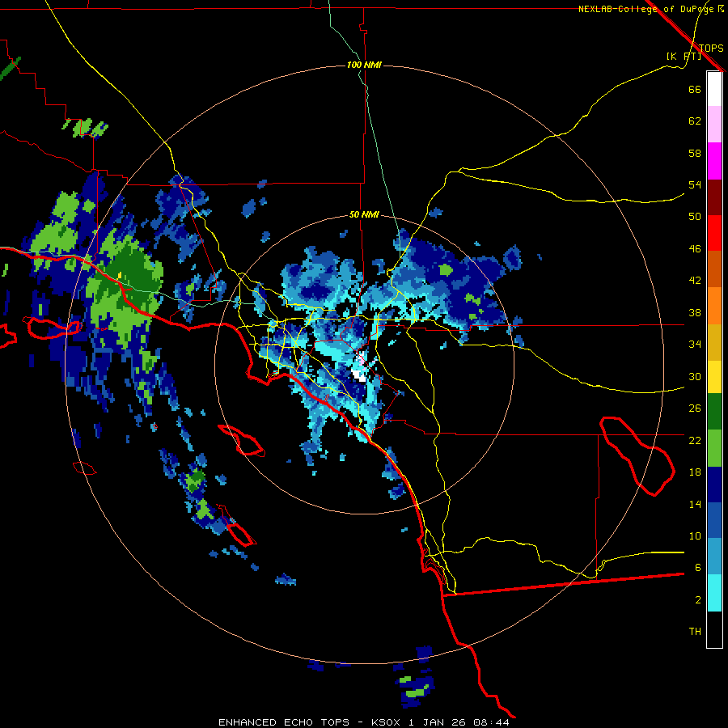Viewport: 728px width, 728px height.
Task: Click the white echo cell near radar center
Action: (359, 375)
